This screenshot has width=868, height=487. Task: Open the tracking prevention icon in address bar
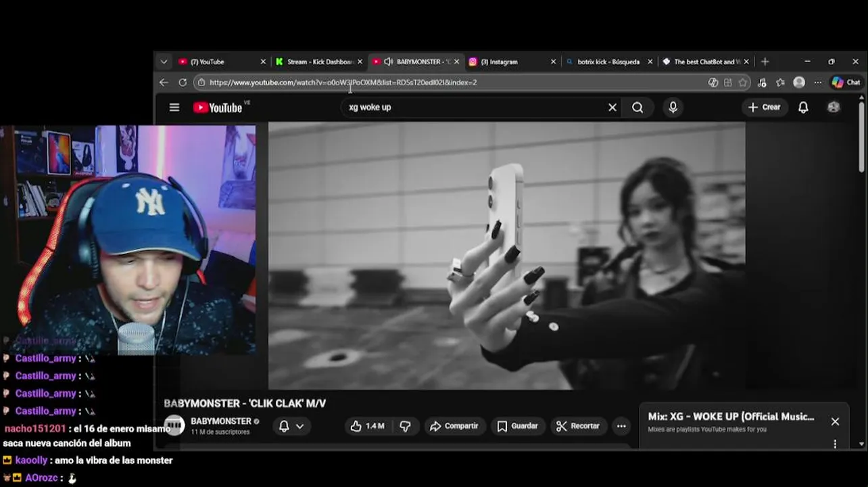point(713,83)
